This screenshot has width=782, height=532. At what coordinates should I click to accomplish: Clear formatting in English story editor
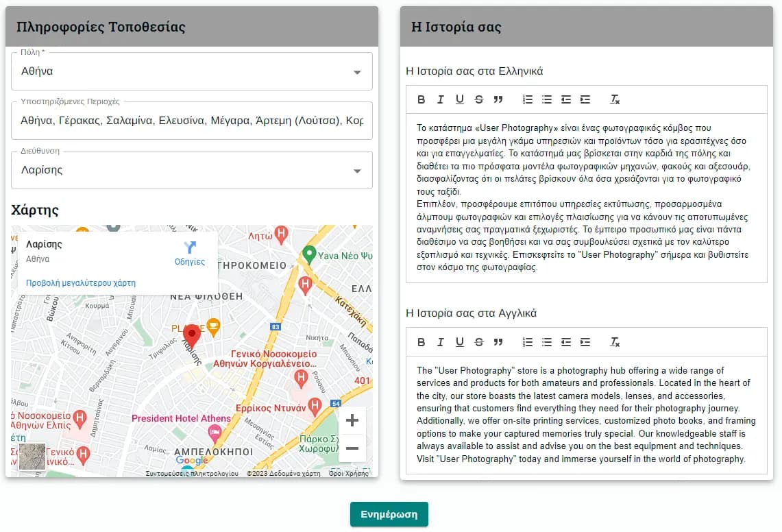(614, 342)
